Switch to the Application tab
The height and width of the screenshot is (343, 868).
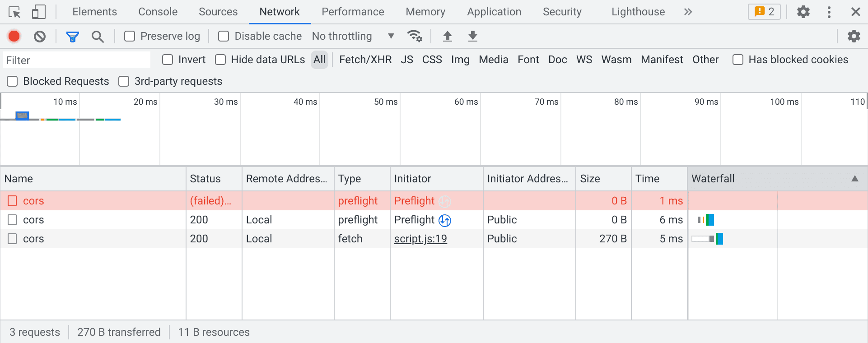click(494, 12)
